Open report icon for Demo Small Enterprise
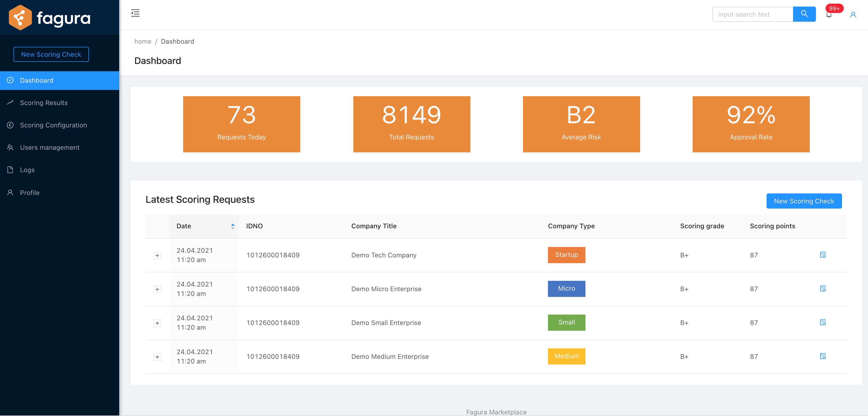 (x=822, y=322)
